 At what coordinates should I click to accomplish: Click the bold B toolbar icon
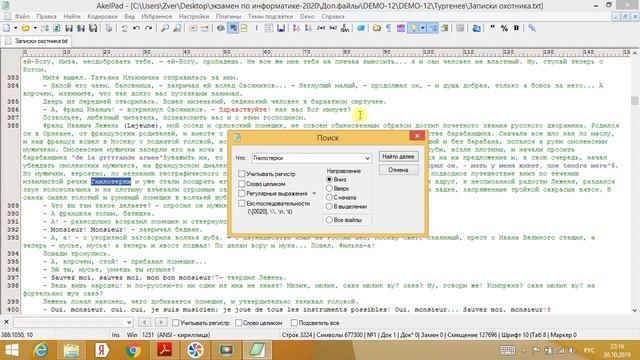(516, 28)
